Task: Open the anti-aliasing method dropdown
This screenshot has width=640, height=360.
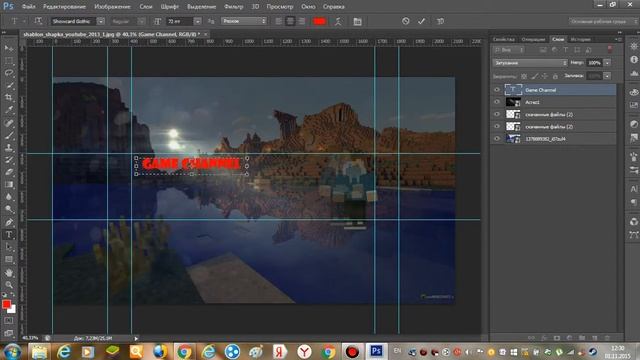Action: point(244,21)
